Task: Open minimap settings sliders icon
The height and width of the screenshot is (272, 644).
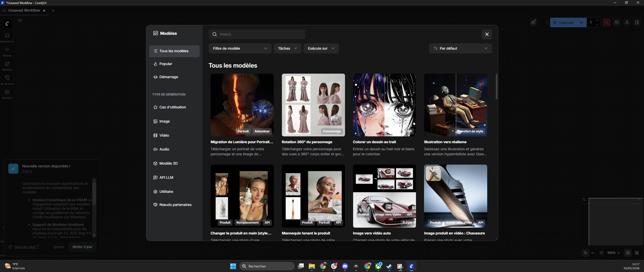Action: click(x=584, y=199)
